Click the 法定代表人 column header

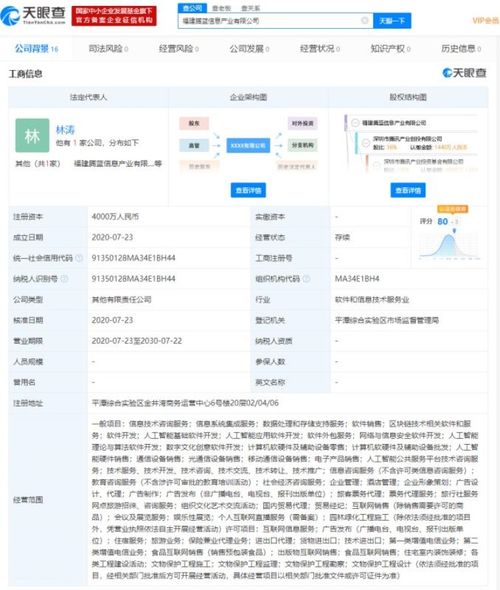click(x=88, y=97)
